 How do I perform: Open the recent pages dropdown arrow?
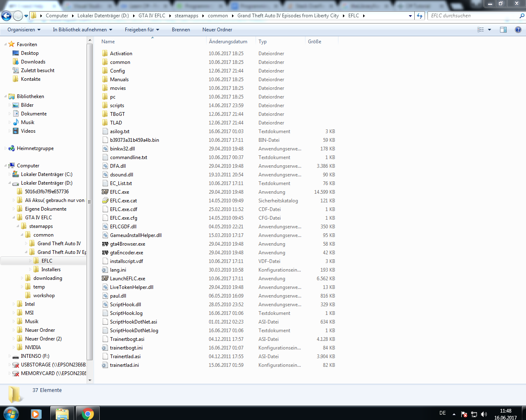coord(26,16)
